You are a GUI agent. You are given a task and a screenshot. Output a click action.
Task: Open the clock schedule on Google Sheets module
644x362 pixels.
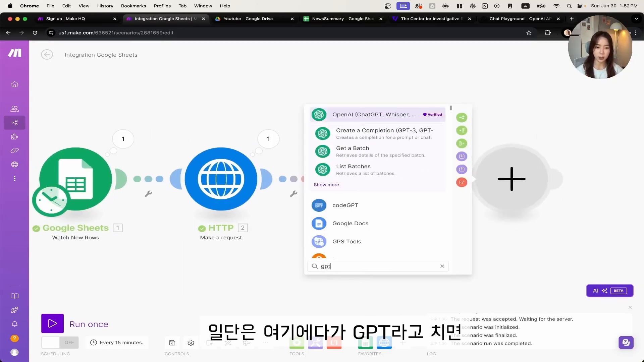(x=51, y=200)
